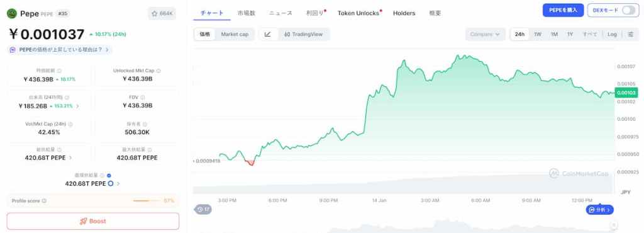Select the 価格 chart mode
Viewport: 644px width, 233px height.
(205, 35)
